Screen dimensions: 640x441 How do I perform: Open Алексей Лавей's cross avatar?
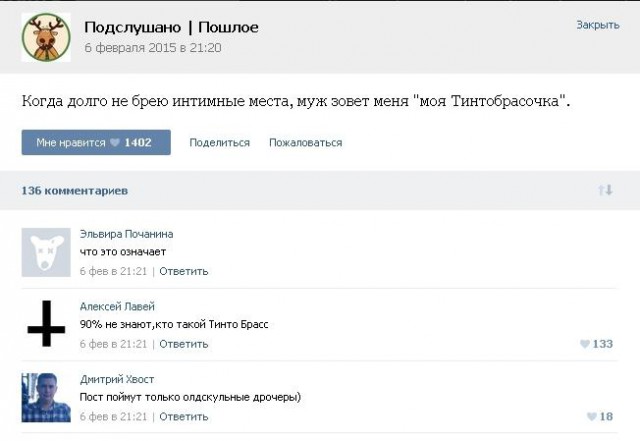coord(46,325)
